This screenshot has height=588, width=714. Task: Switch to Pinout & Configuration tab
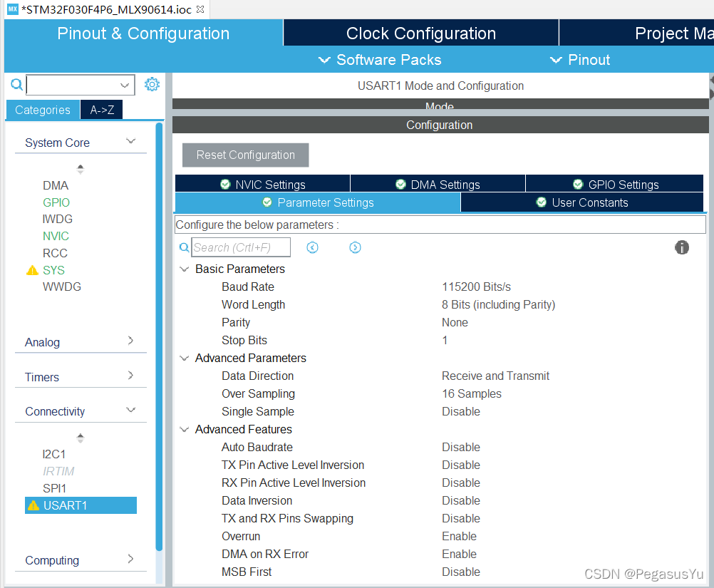(143, 33)
